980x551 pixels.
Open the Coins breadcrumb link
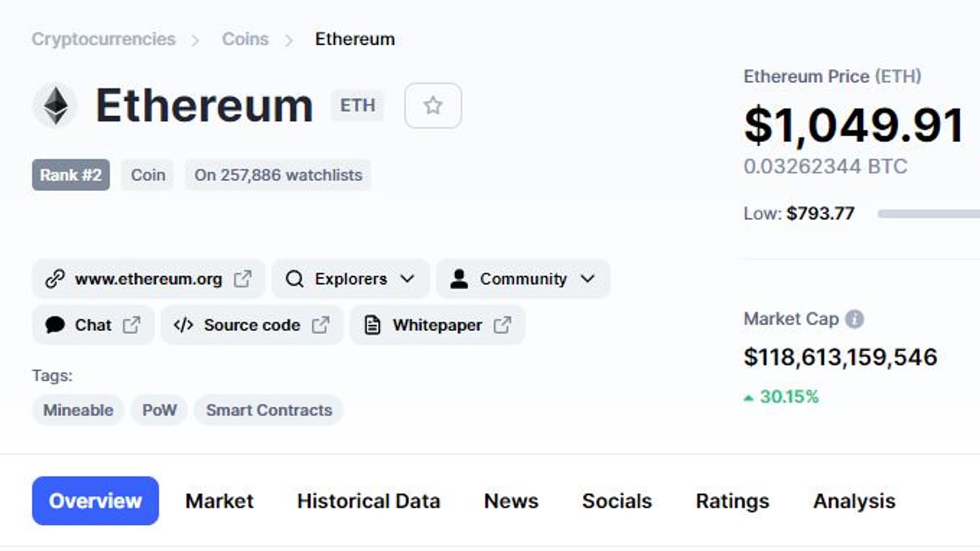(245, 39)
